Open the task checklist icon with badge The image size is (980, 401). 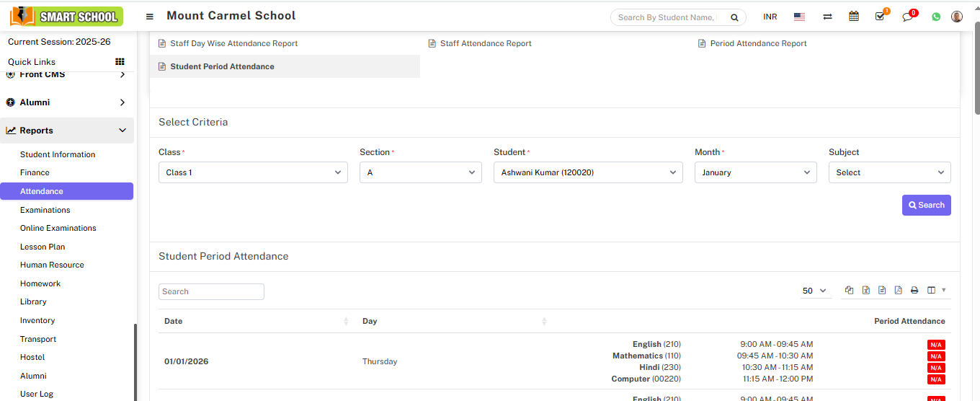pyautogui.click(x=880, y=17)
